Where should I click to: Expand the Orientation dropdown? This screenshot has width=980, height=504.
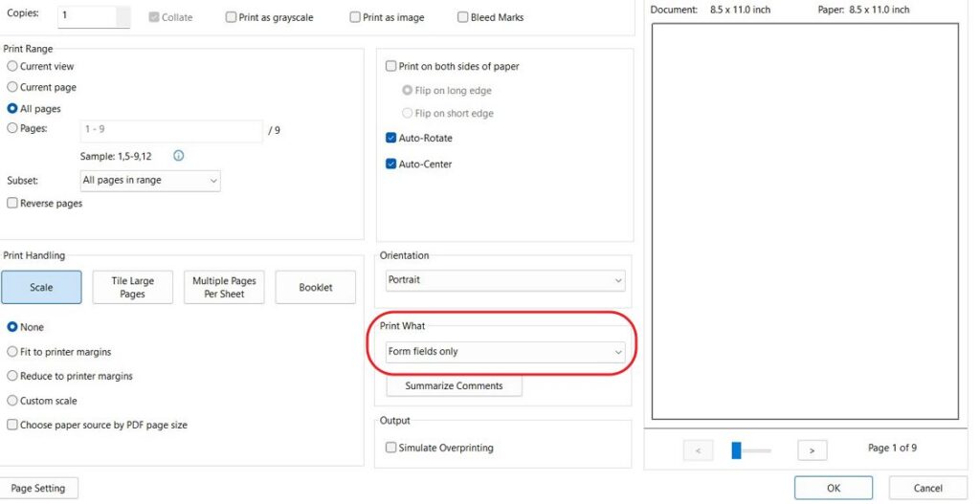point(504,280)
